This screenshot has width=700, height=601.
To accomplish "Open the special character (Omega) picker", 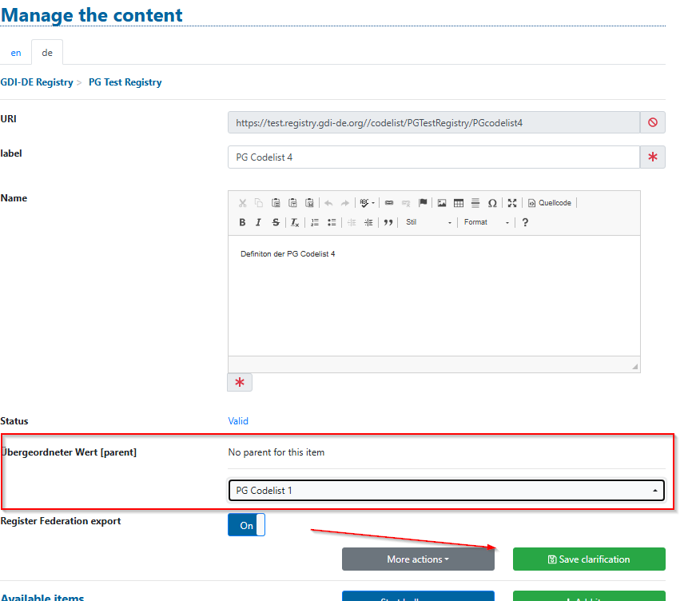I will pos(492,203).
